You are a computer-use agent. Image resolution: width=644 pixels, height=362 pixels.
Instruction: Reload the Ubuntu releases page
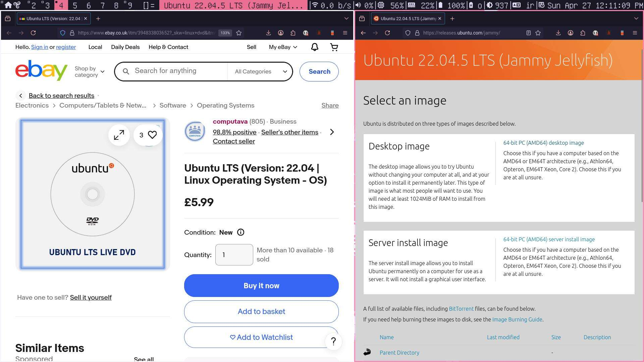[387, 33]
